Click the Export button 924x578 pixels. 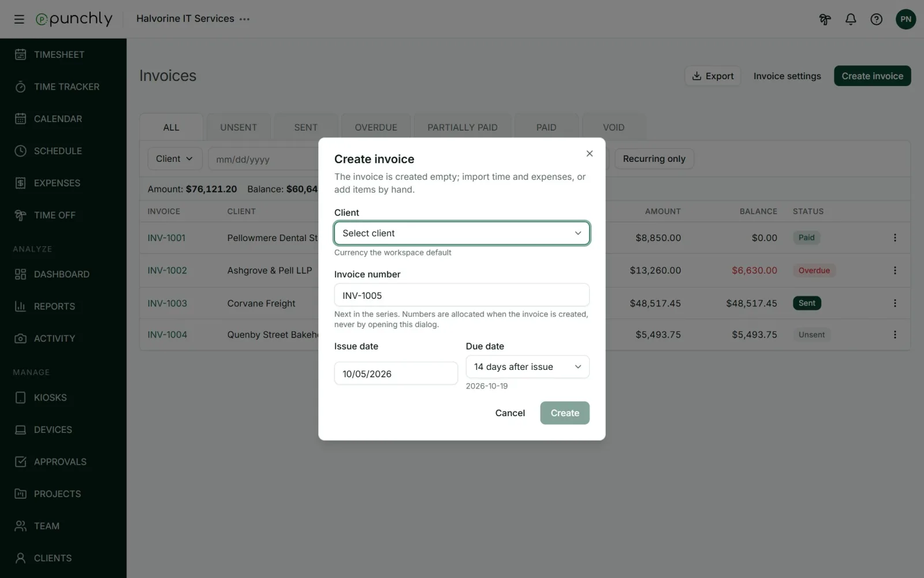[713, 76]
